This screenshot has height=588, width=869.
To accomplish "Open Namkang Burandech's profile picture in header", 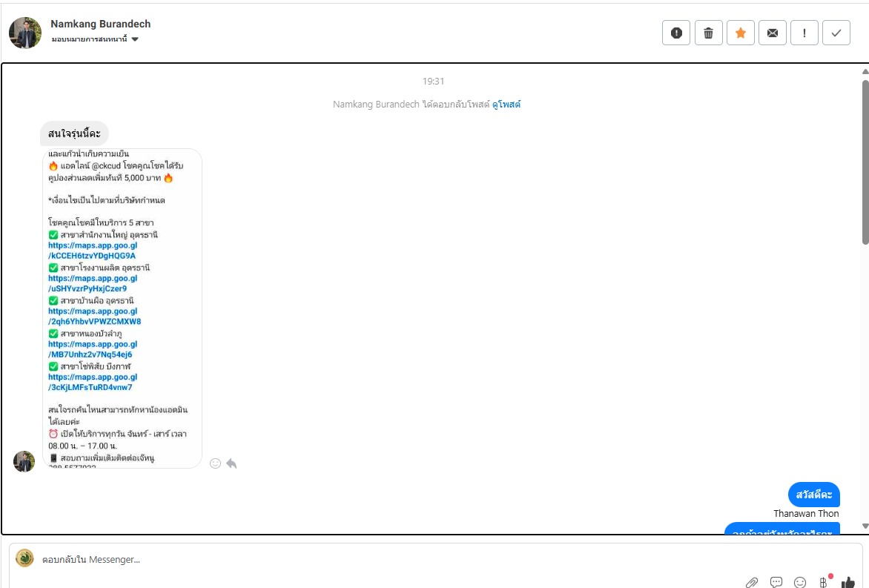I will pos(25,33).
